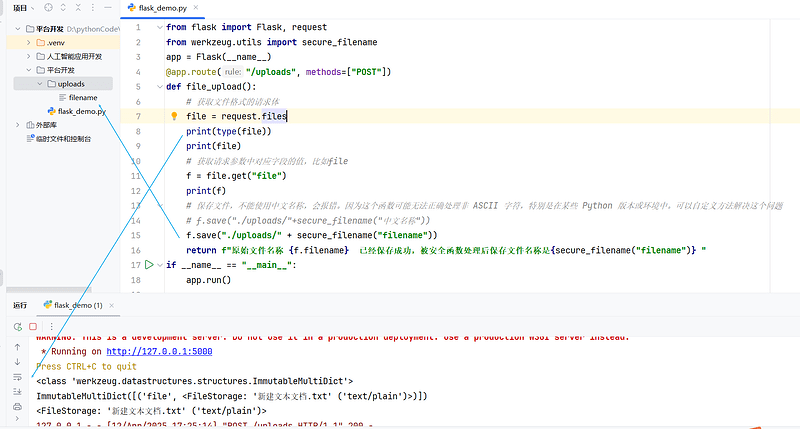Select flask_demo.py in the project tree
The image size is (800, 429).
pyautogui.click(x=81, y=111)
